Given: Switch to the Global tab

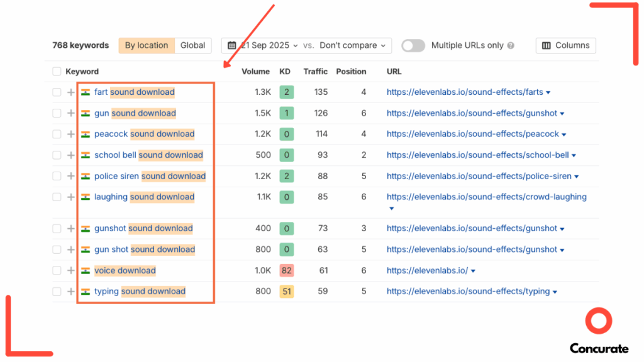Looking at the screenshot, I should pyautogui.click(x=192, y=45).
